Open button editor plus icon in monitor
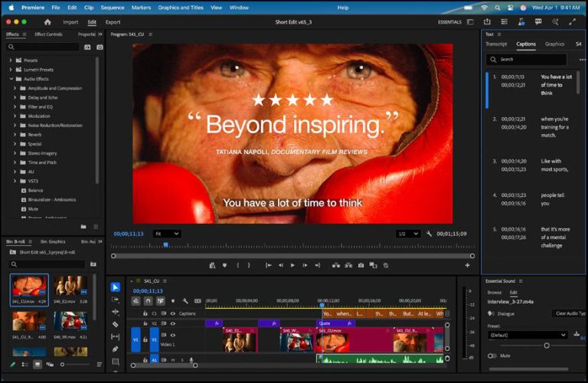The image size is (588, 383). [467, 266]
